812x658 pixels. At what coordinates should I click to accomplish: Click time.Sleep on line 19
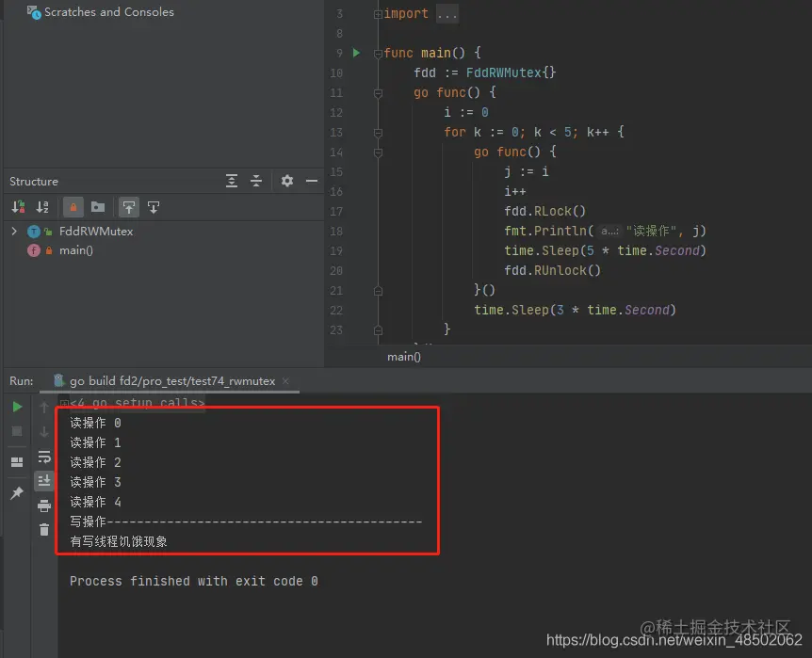click(542, 251)
